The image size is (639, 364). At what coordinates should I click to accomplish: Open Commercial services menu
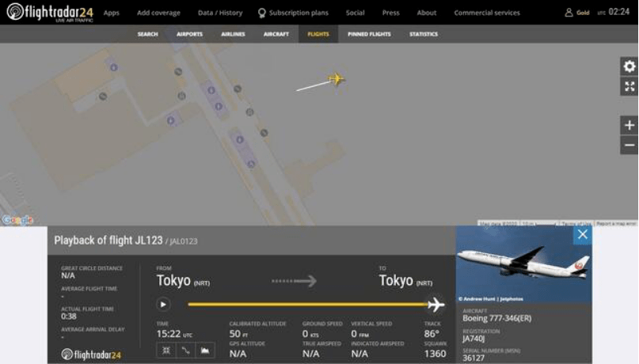point(487,13)
